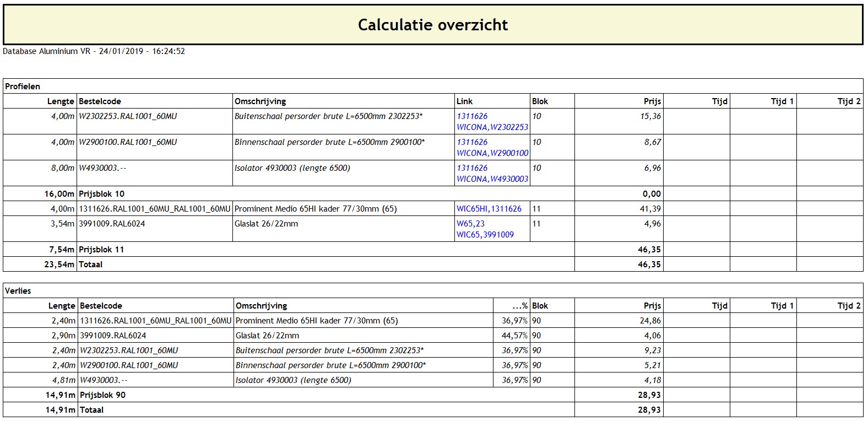
Task: Select Buitenschaal persorder description in Profielen
Action: coord(329,116)
